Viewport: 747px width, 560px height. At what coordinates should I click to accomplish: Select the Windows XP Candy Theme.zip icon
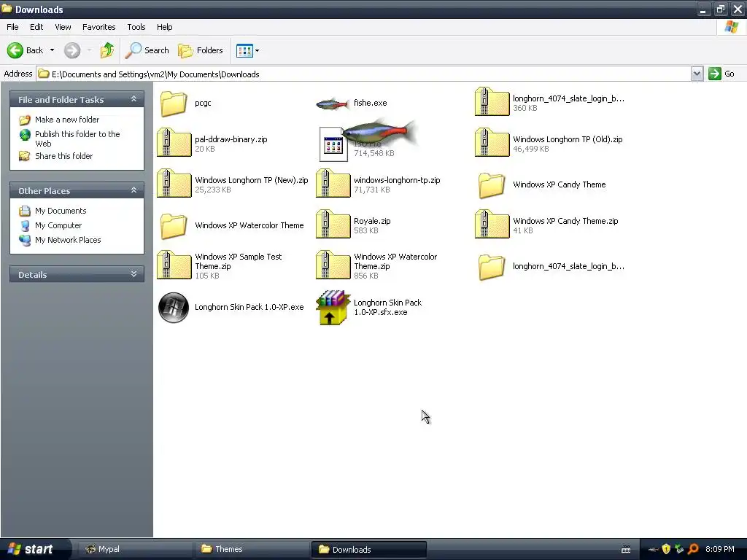(x=492, y=225)
